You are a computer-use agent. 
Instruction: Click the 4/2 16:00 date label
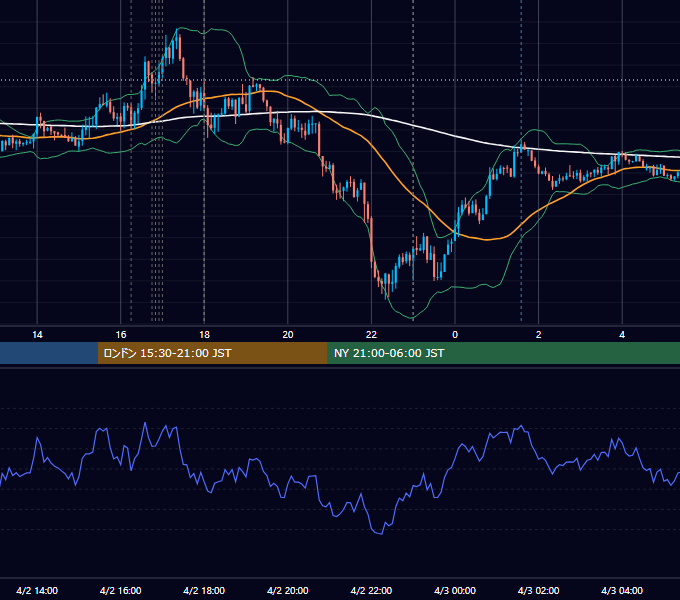(121, 590)
